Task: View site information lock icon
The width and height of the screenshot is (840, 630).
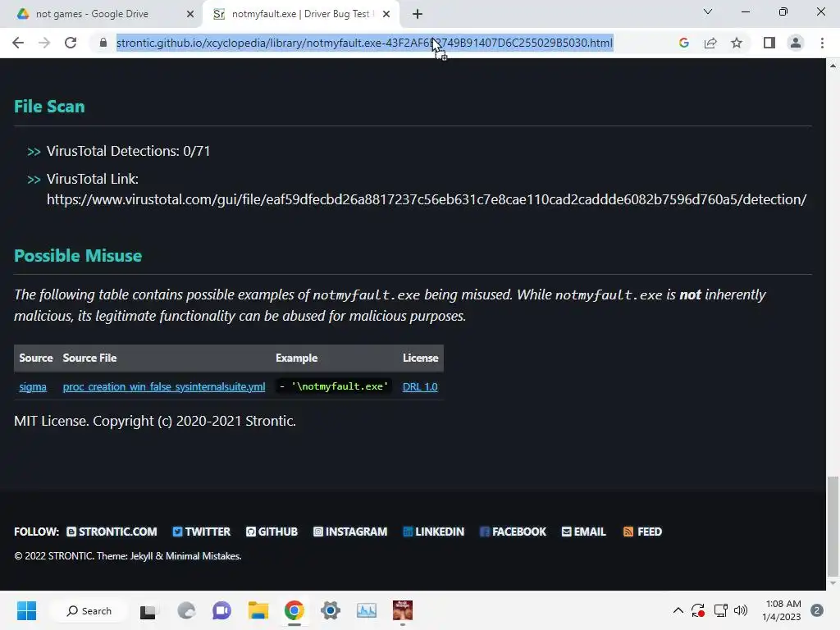Action: (103, 43)
